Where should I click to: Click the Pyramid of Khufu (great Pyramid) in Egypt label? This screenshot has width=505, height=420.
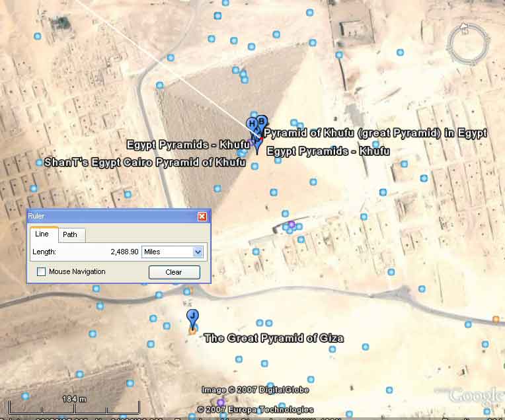pyautogui.click(x=375, y=133)
